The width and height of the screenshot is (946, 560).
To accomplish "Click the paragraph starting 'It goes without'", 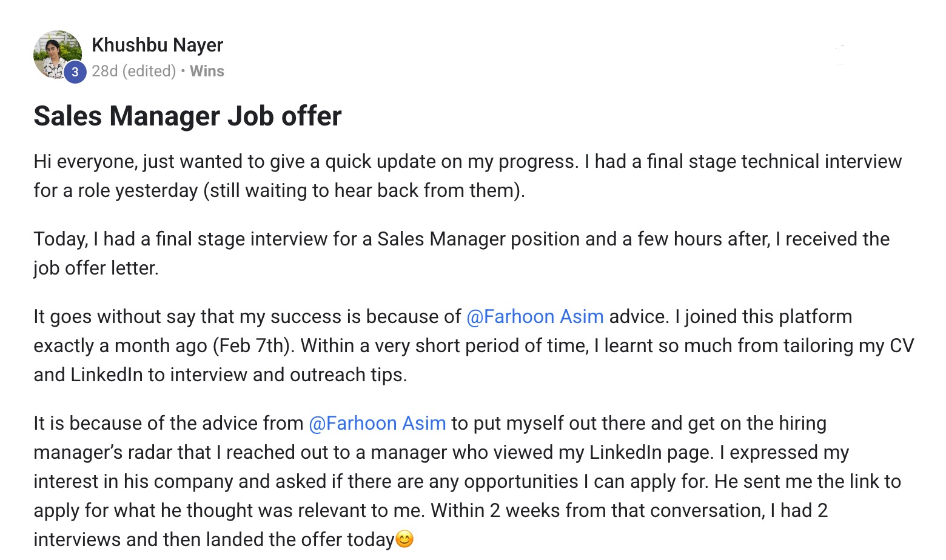I will (x=474, y=345).
